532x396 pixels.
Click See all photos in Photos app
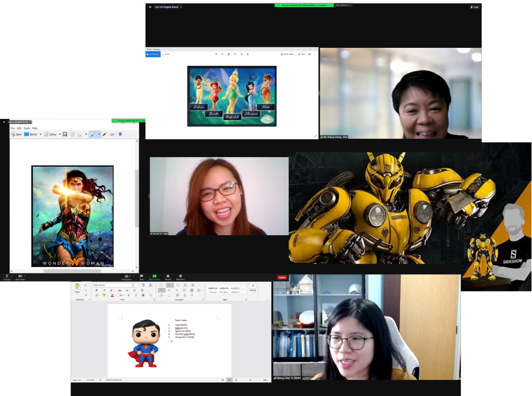tap(153, 54)
